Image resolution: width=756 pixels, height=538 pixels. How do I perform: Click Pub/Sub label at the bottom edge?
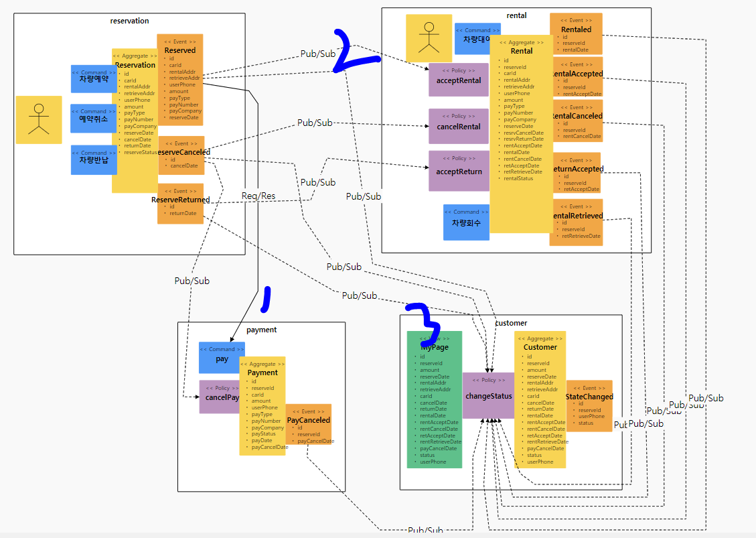click(x=425, y=530)
